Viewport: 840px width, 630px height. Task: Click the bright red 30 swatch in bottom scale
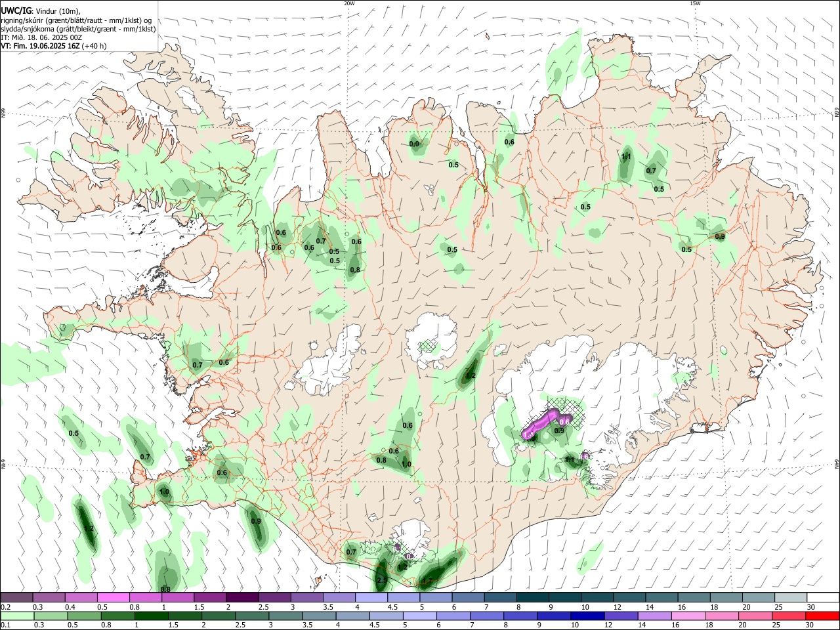(x=822, y=616)
